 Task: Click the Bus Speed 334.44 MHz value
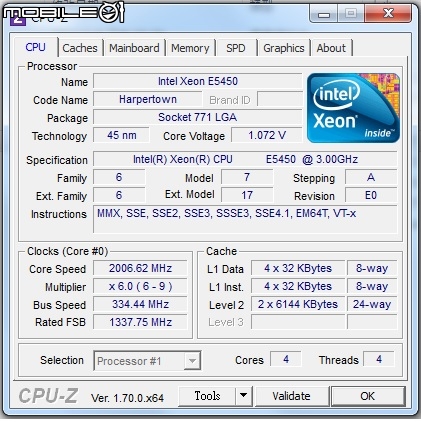pyautogui.click(x=140, y=304)
